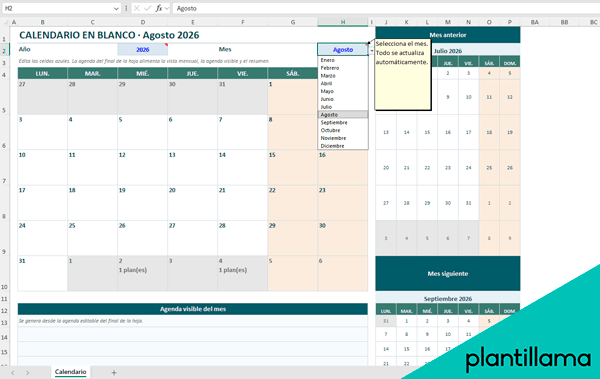Choose Junio from the month list
The width and height of the screenshot is (600, 379).
(343, 99)
